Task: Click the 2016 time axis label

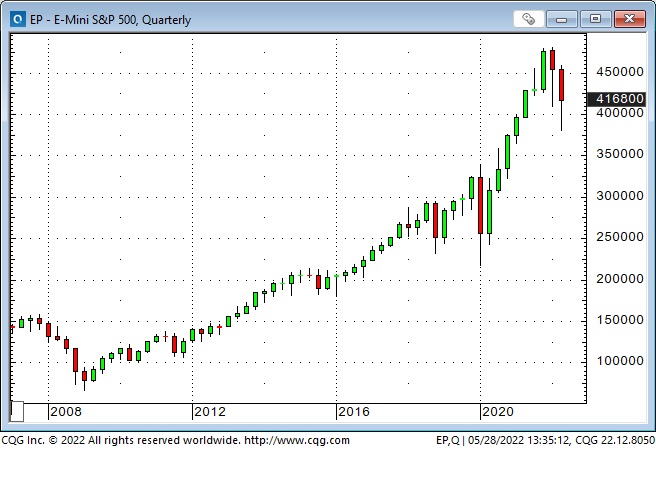Action: (x=354, y=412)
